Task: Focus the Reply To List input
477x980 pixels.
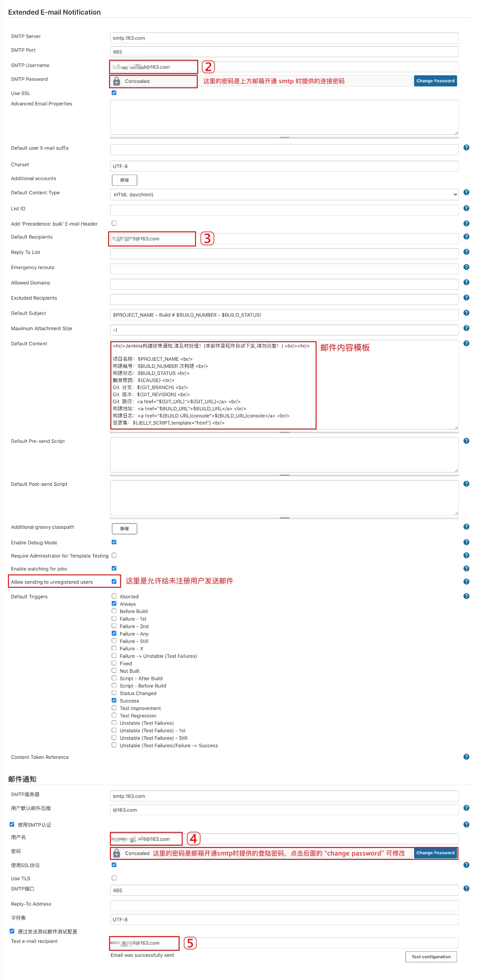Action: point(284,254)
